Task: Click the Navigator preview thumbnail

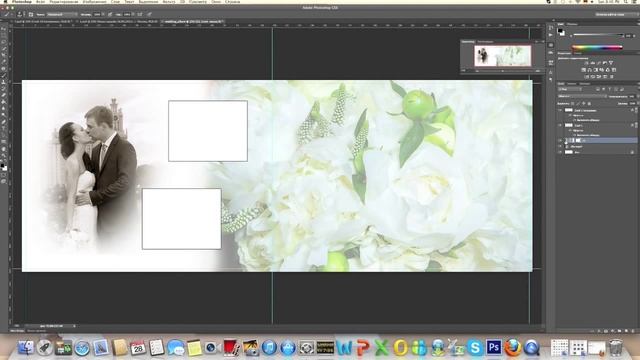Action: pos(503,56)
